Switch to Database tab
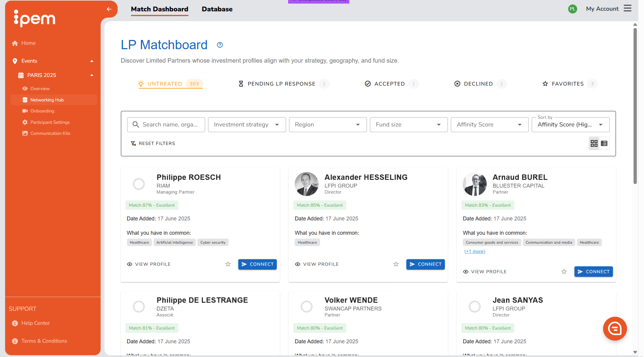 point(217,9)
